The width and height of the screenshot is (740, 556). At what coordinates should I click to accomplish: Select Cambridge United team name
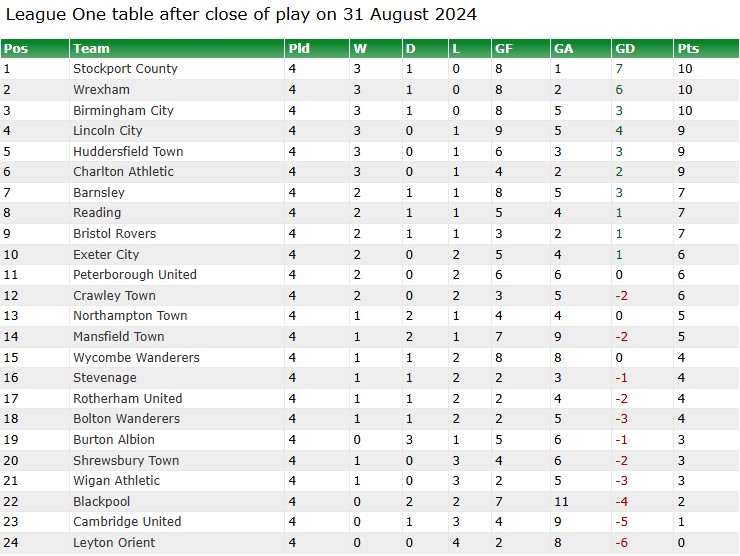click(127, 522)
